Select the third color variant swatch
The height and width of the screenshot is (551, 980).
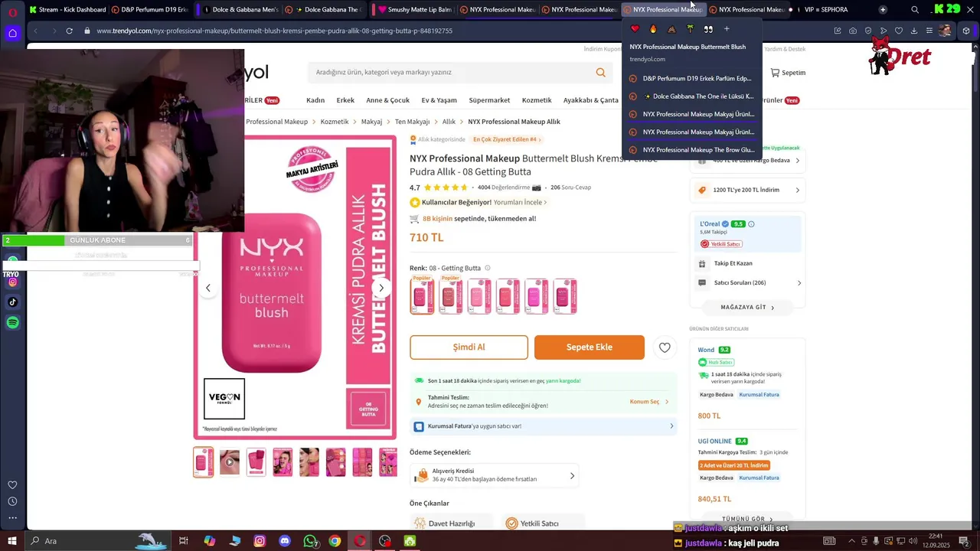(x=479, y=296)
